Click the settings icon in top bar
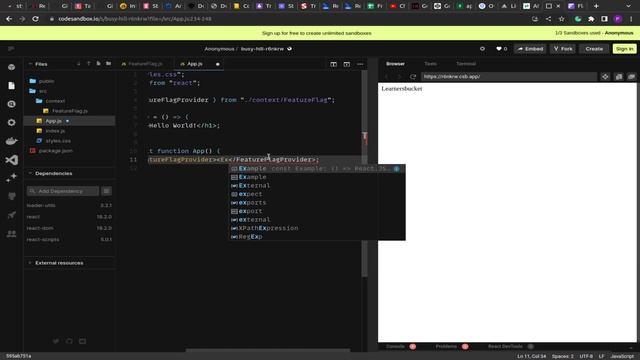The image size is (640, 360). 482,49
